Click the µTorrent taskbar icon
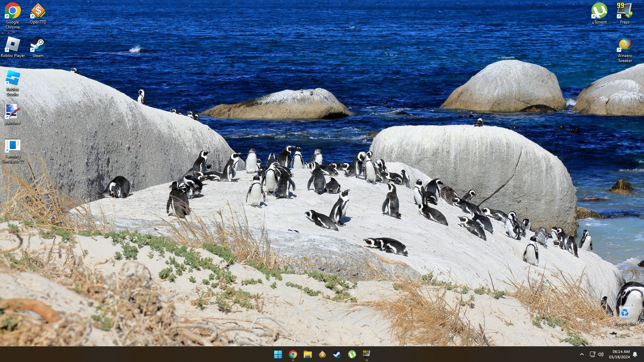This screenshot has width=644, height=362. [x=352, y=354]
